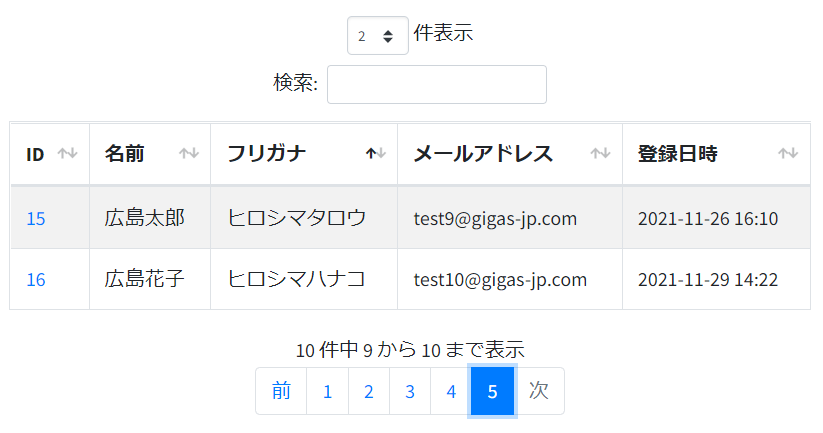Jump to page 1
Viewport: 823px width, 433px height.
328,391
